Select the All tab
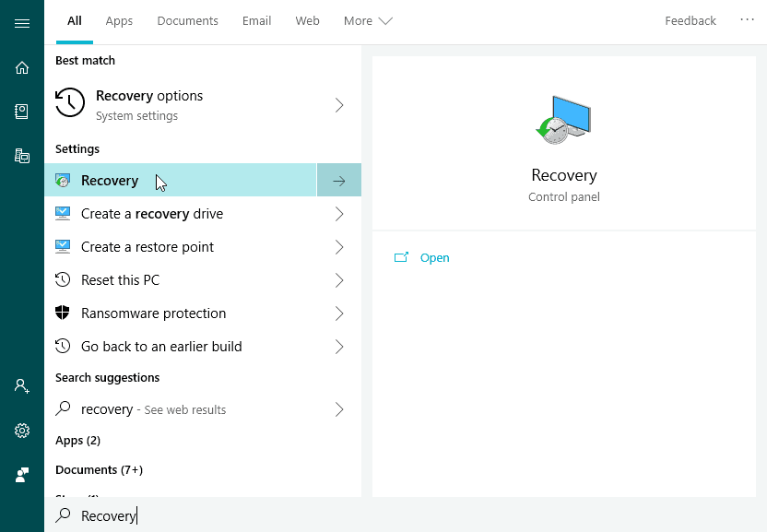This screenshot has width=767, height=532. point(75,21)
